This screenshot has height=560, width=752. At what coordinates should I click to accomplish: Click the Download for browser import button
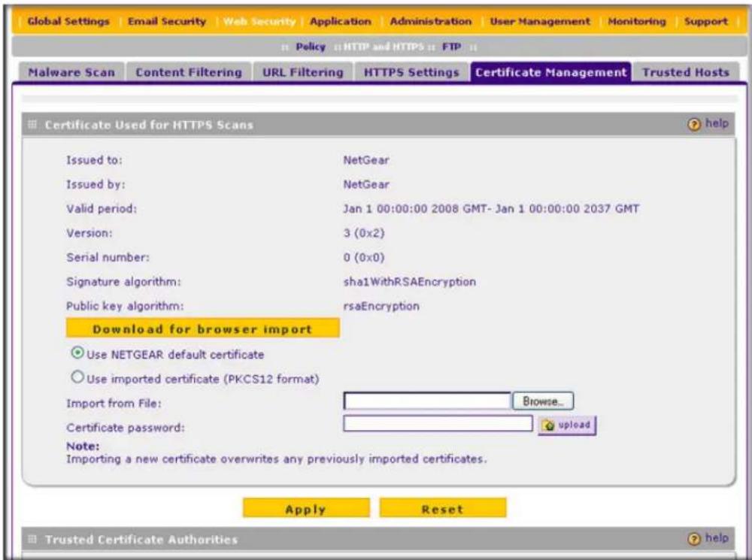202,329
